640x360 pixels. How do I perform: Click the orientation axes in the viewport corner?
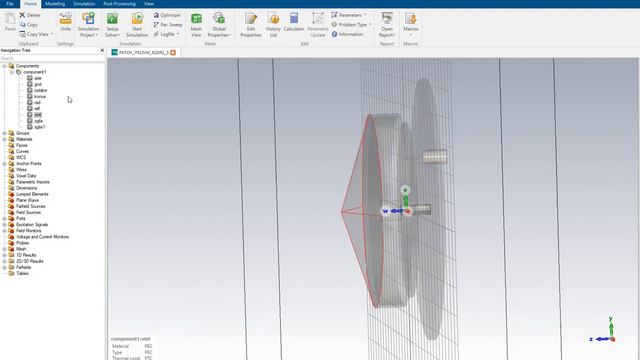click(603, 330)
